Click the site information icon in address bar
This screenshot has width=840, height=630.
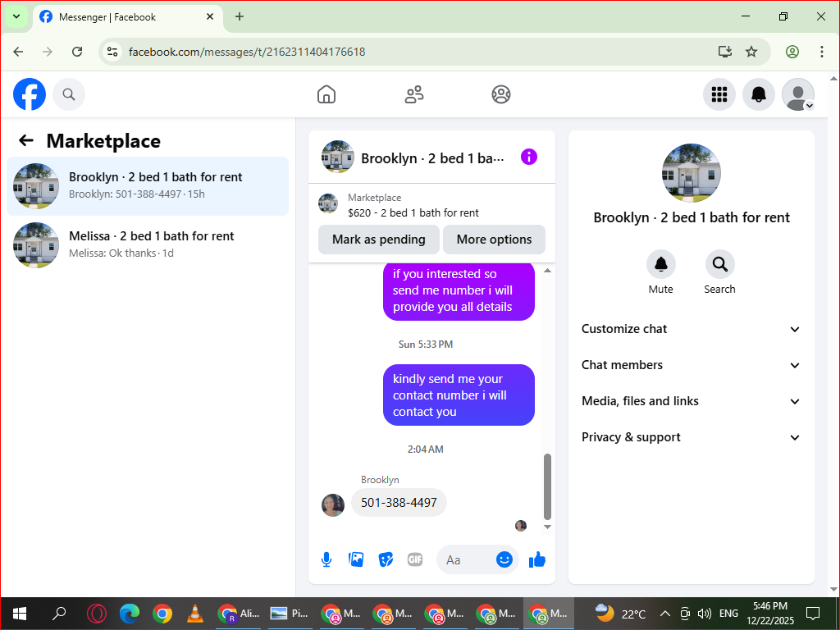[x=112, y=52]
